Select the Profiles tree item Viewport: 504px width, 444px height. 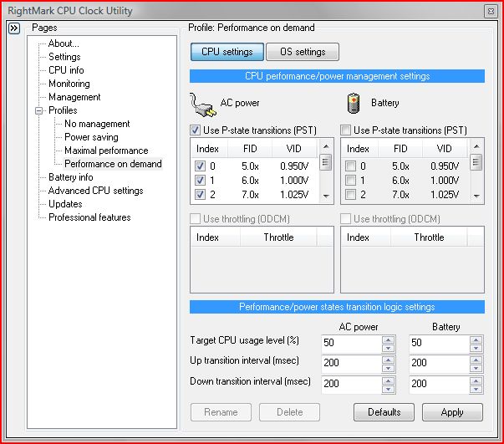[63, 110]
